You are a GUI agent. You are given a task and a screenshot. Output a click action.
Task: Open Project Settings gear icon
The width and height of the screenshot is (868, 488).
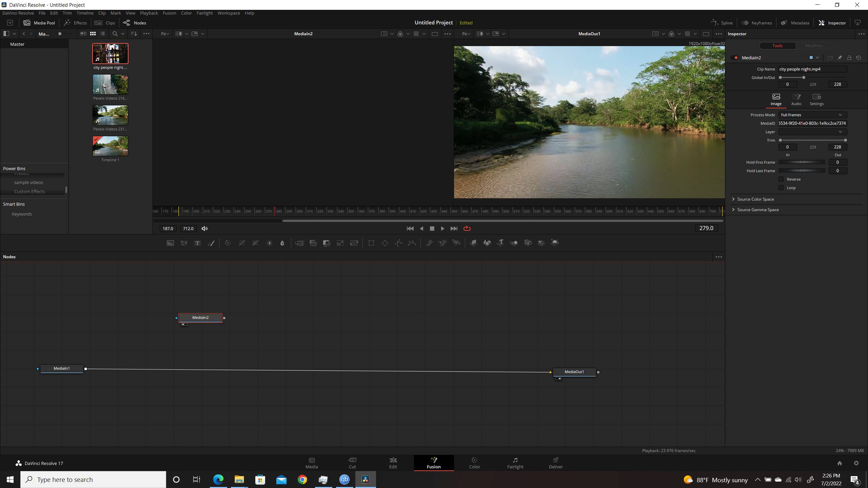(856, 463)
